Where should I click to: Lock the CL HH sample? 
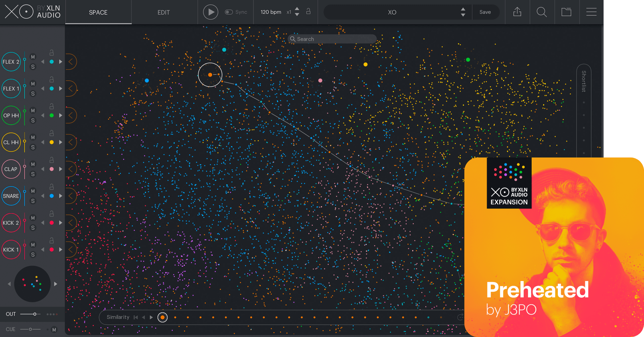pyautogui.click(x=52, y=133)
